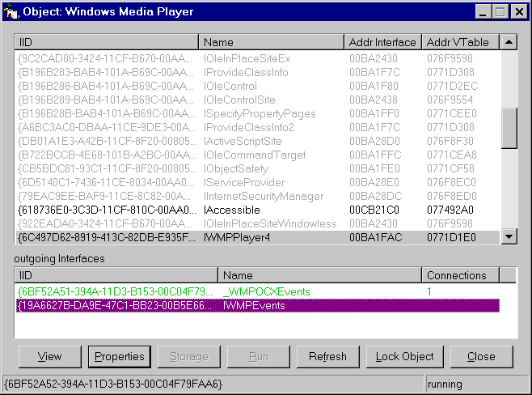532x395 pixels.
Task: Click the VTable value 076F8ED0
Action: pyautogui.click(x=452, y=196)
